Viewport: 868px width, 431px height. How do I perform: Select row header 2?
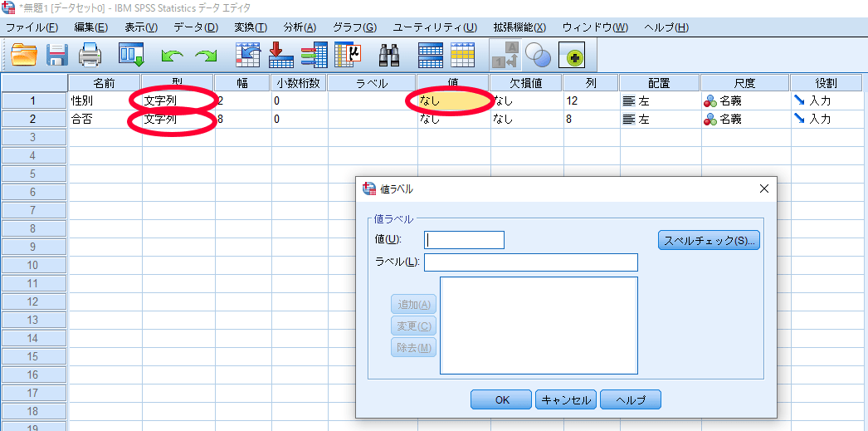pyautogui.click(x=34, y=119)
